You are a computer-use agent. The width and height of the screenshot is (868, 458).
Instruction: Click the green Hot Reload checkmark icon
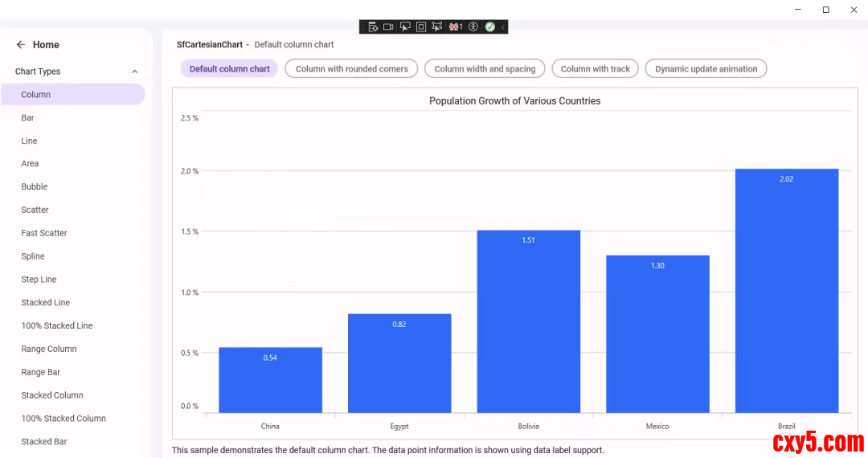[x=489, y=27]
